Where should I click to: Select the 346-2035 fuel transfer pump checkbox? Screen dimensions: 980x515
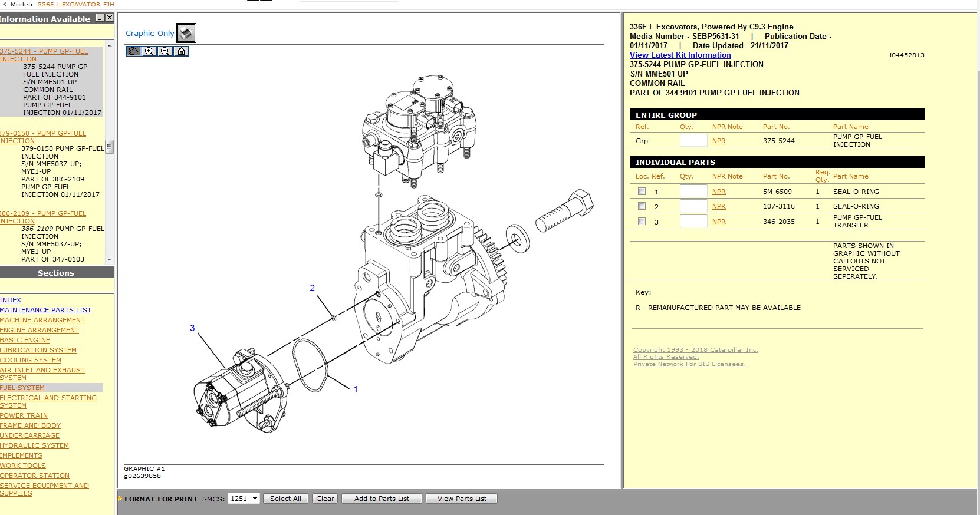tap(642, 222)
